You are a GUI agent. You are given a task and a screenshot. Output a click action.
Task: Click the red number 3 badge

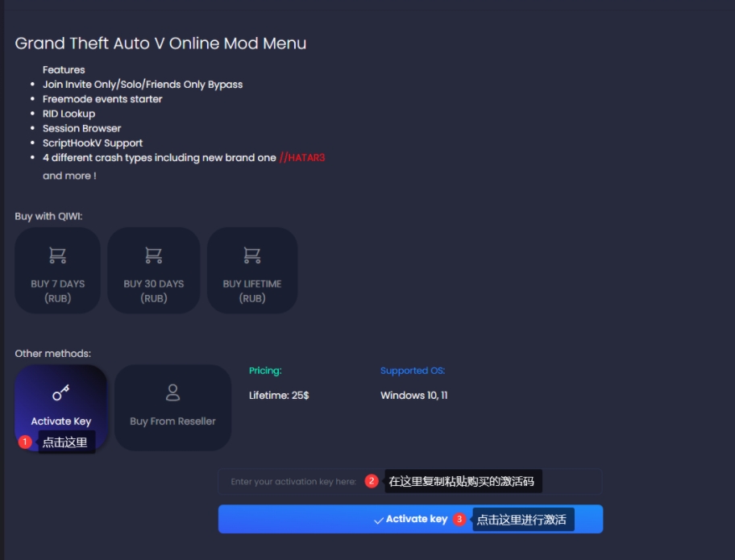pyautogui.click(x=459, y=519)
